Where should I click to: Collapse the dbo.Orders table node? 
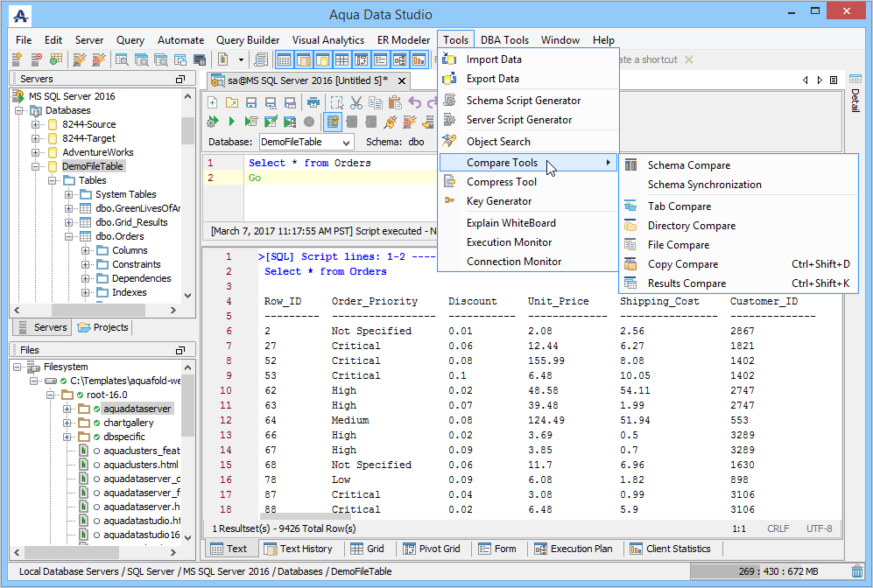click(x=68, y=236)
